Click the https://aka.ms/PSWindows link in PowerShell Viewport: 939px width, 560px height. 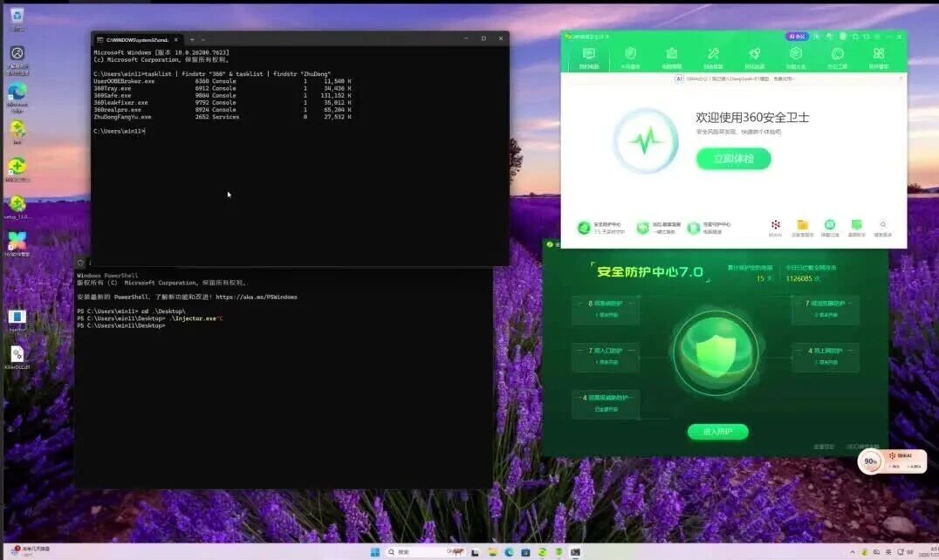point(257,297)
